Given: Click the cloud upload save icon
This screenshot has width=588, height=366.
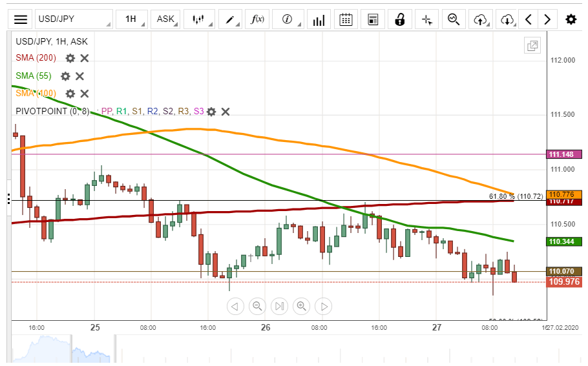Looking at the screenshot, I should [480, 19].
